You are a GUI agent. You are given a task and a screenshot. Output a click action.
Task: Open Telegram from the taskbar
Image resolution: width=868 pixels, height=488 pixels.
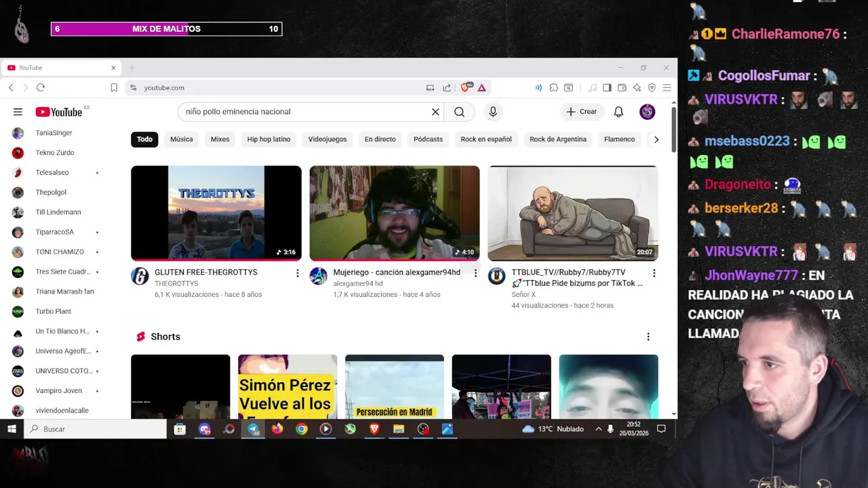pyautogui.click(x=253, y=429)
